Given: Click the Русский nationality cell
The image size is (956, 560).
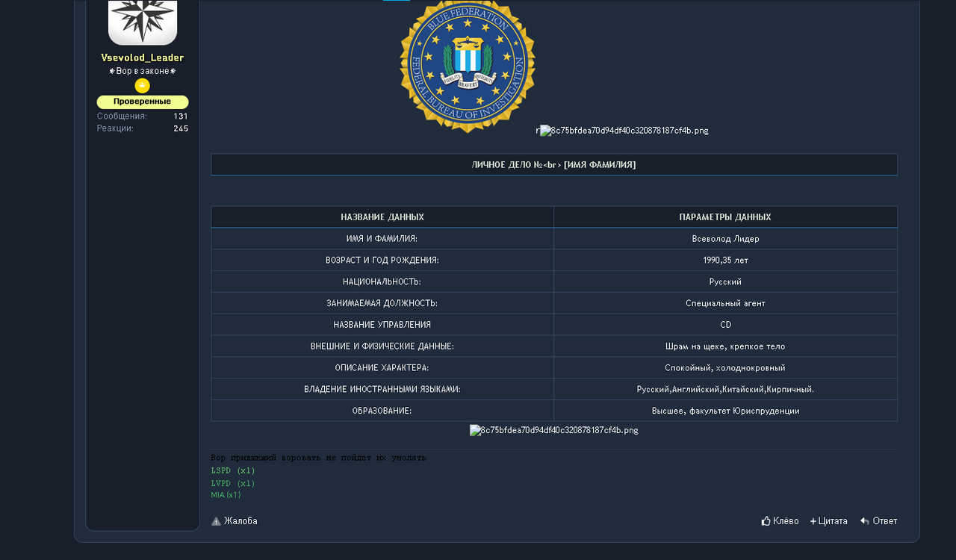Looking at the screenshot, I should pyautogui.click(x=725, y=282).
